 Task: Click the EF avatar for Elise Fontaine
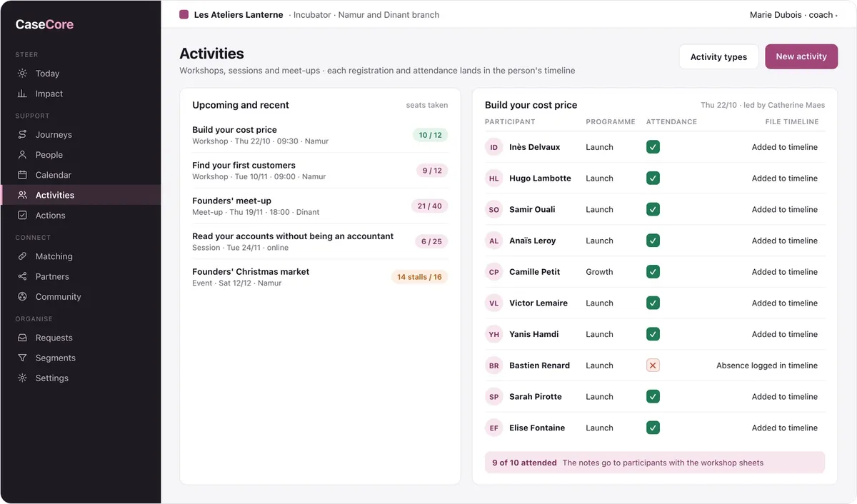click(494, 428)
